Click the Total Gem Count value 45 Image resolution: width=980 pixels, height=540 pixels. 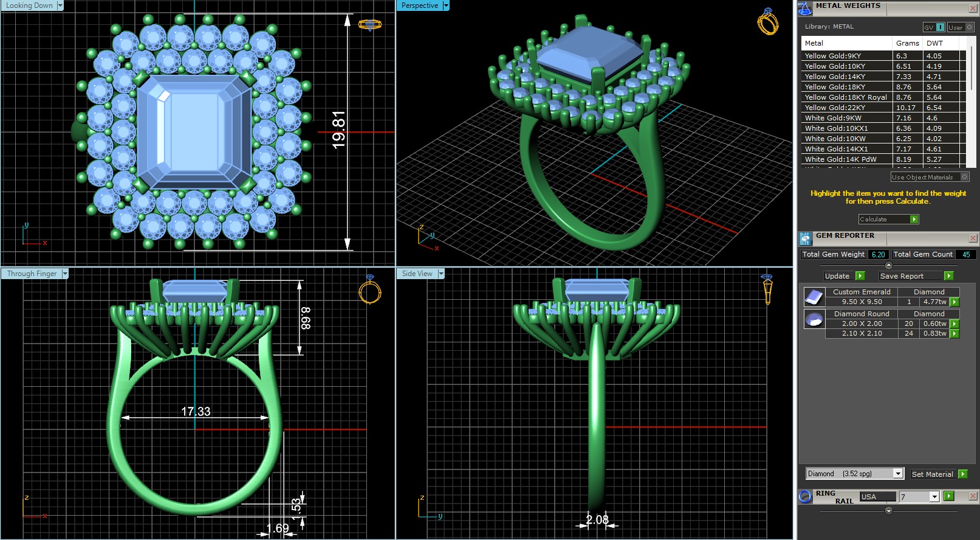(x=966, y=255)
